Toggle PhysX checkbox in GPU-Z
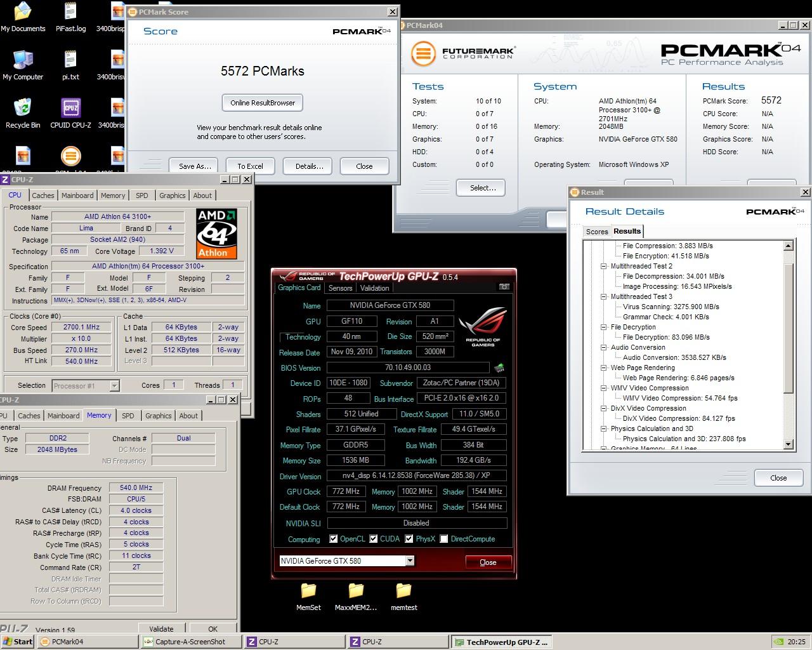 (x=409, y=539)
